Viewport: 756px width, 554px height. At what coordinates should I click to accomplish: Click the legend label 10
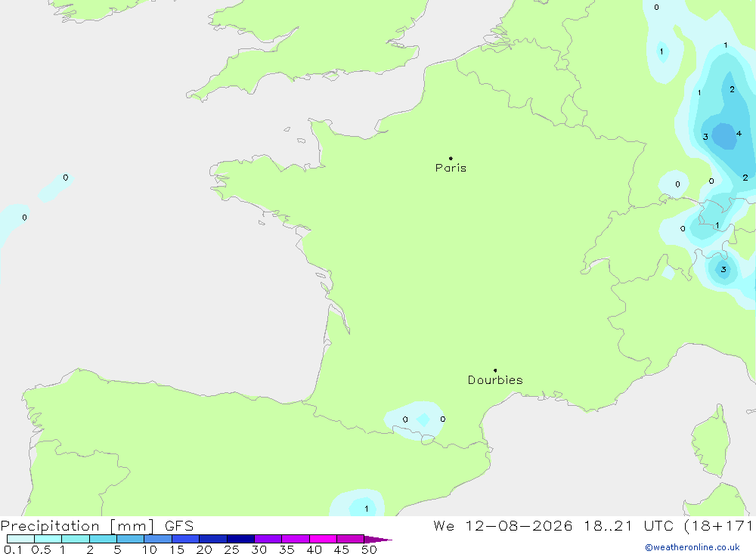click(x=150, y=549)
